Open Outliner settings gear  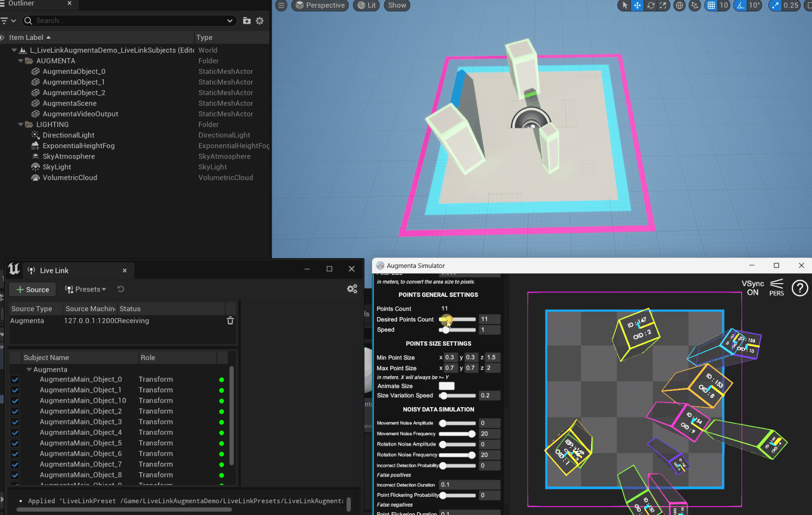(x=260, y=21)
